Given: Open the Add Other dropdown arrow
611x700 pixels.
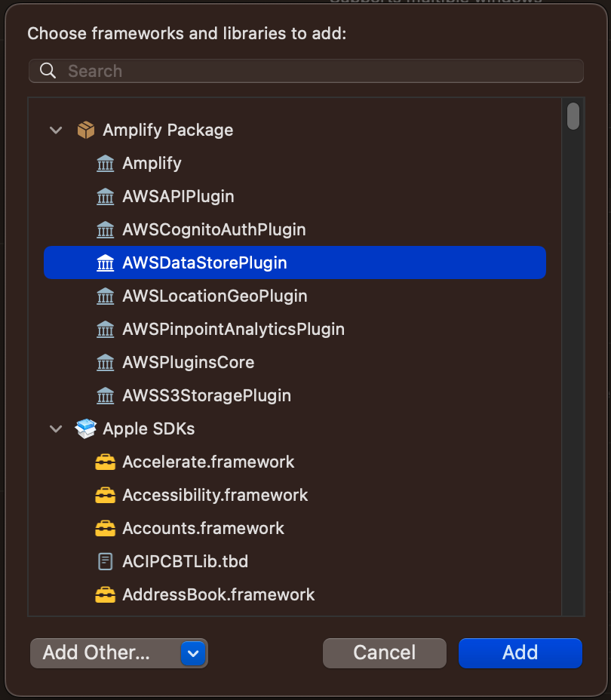Looking at the screenshot, I should 193,653.
